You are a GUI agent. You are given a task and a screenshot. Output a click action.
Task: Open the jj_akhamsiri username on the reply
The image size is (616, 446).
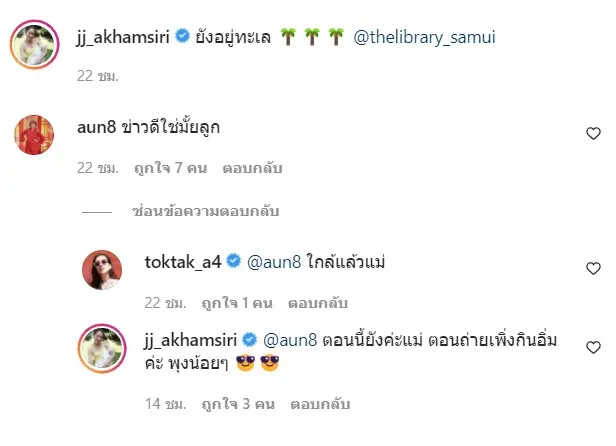(x=191, y=341)
